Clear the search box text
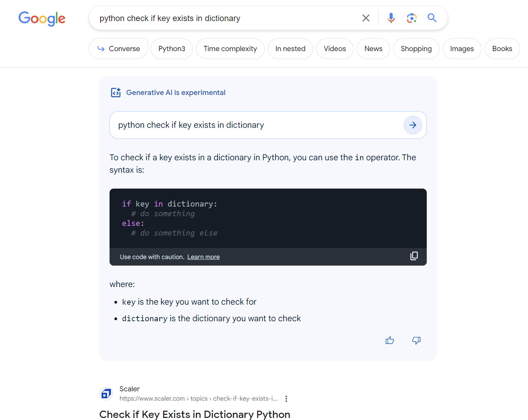This screenshot has width=528, height=420. 366,18
